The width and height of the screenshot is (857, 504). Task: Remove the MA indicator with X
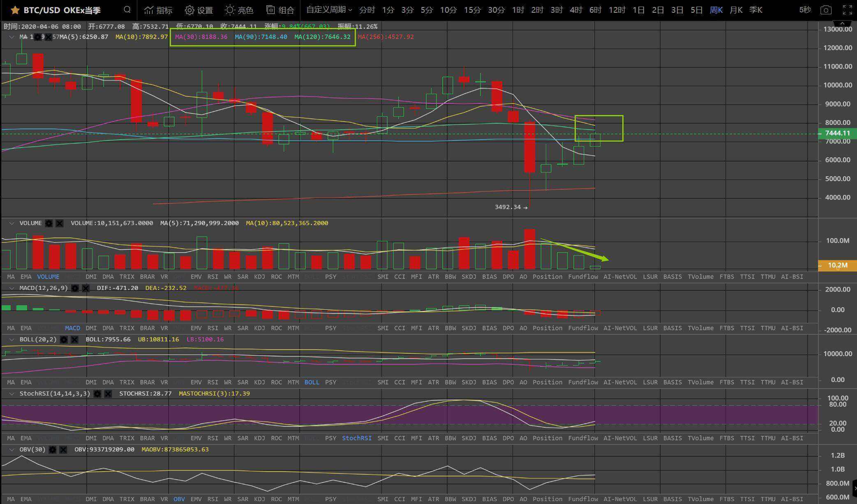(x=48, y=37)
